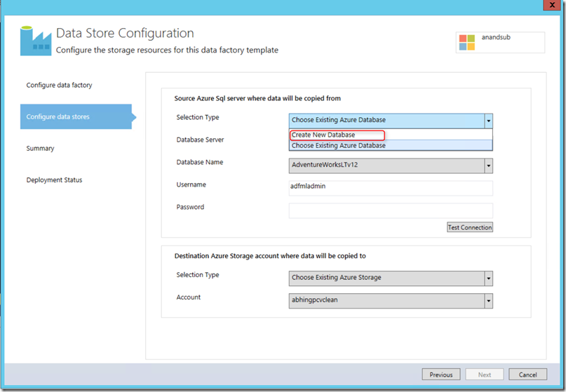Open the Summary step
Image resolution: width=566 pixels, height=392 pixels.
coord(40,149)
